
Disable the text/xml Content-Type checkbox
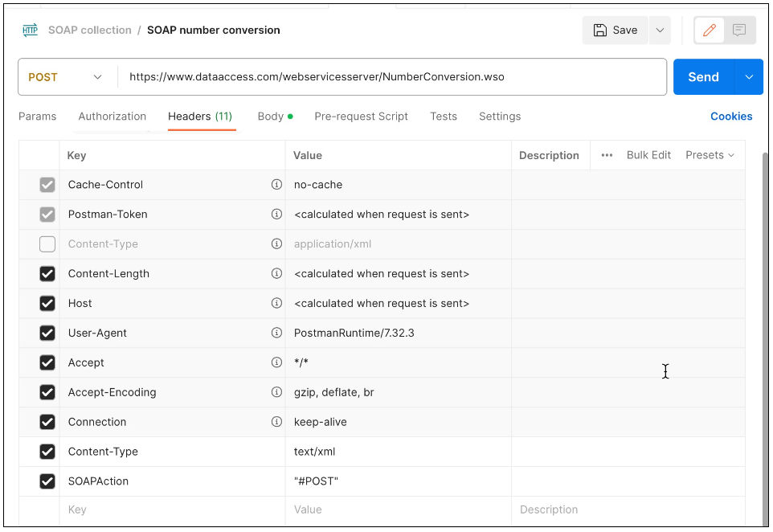click(47, 451)
